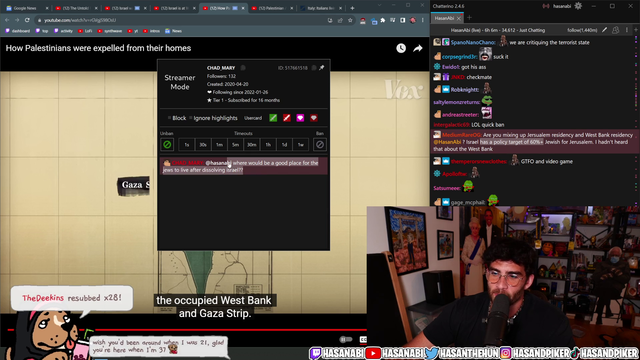This screenshot has width=640, height=360.
Task: Click YouTube Share arrow icon
Action: (418, 48)
